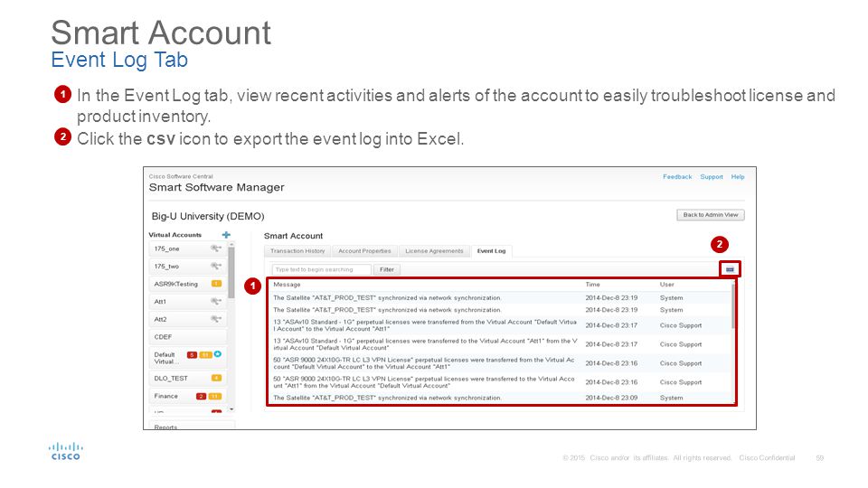
Task: Click the Filter button
Action: pyautogui.click(x=387, y=269)
